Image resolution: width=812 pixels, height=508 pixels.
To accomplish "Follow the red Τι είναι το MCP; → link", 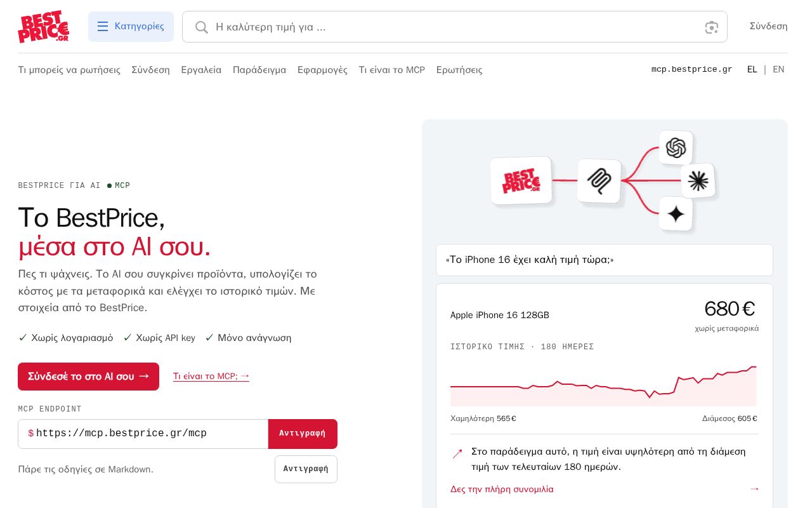I will point(211,377).
